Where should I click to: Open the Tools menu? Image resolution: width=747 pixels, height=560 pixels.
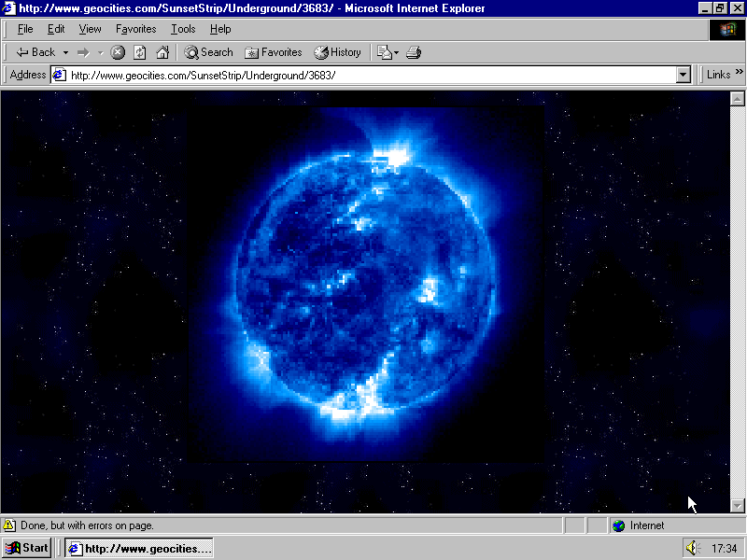coord(183,29)
